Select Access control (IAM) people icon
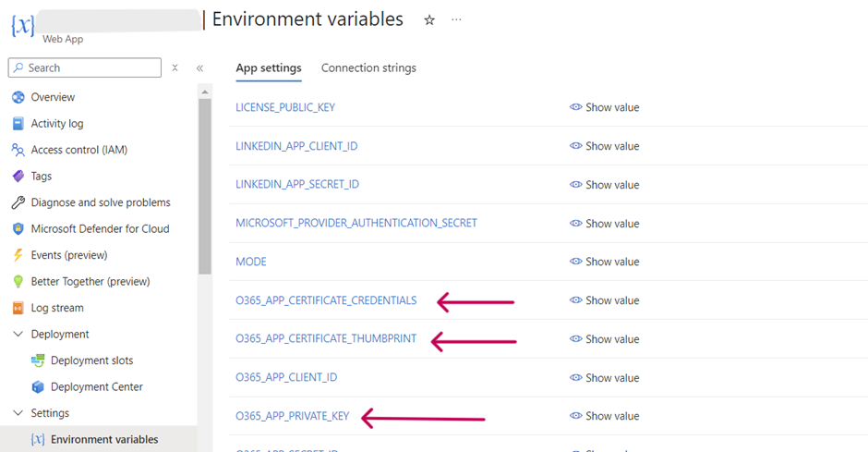868x452 pixels. 18,150
